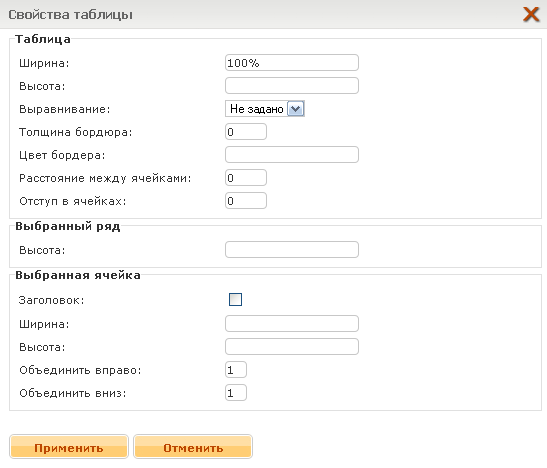Select the table Высота input field
Viewport: 547px width, 468px height.
click(292, 86)
